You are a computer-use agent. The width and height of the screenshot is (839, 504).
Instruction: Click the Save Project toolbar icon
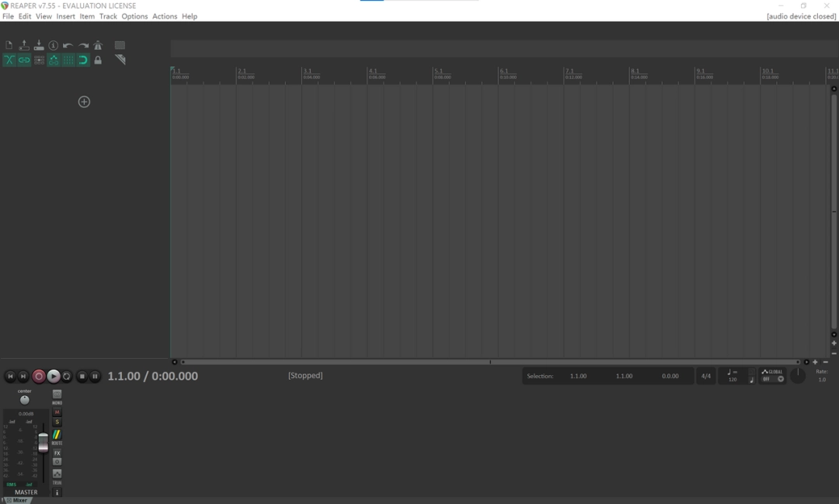39,46
